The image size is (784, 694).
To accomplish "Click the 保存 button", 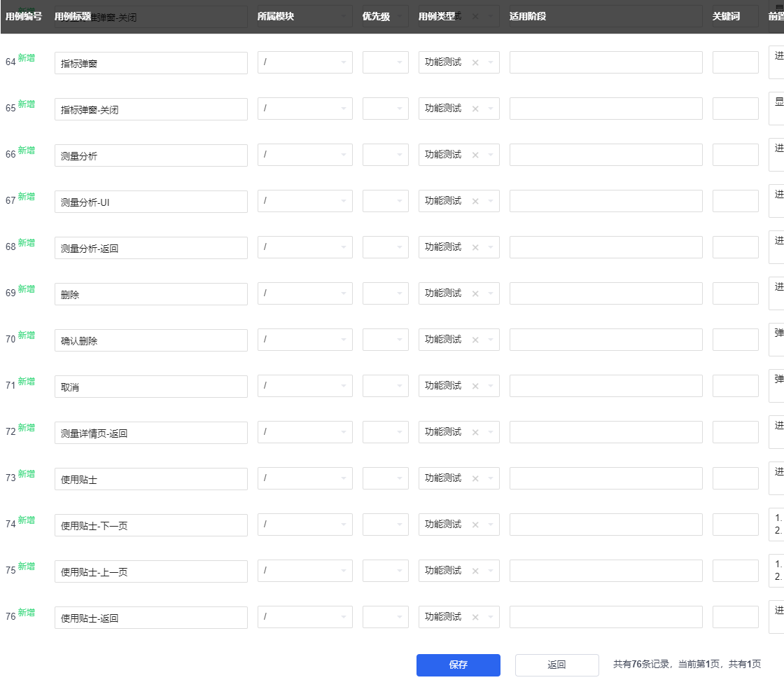I will coord(458,665).
